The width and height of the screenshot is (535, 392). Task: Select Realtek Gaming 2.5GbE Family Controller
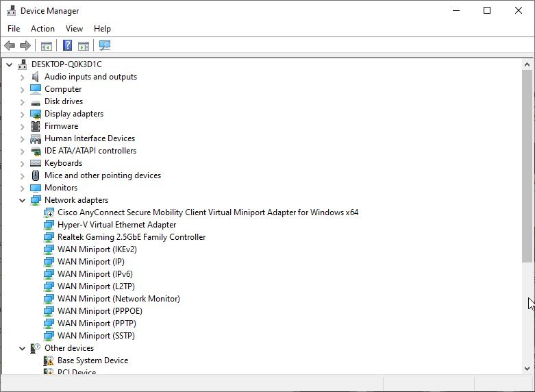132,237
